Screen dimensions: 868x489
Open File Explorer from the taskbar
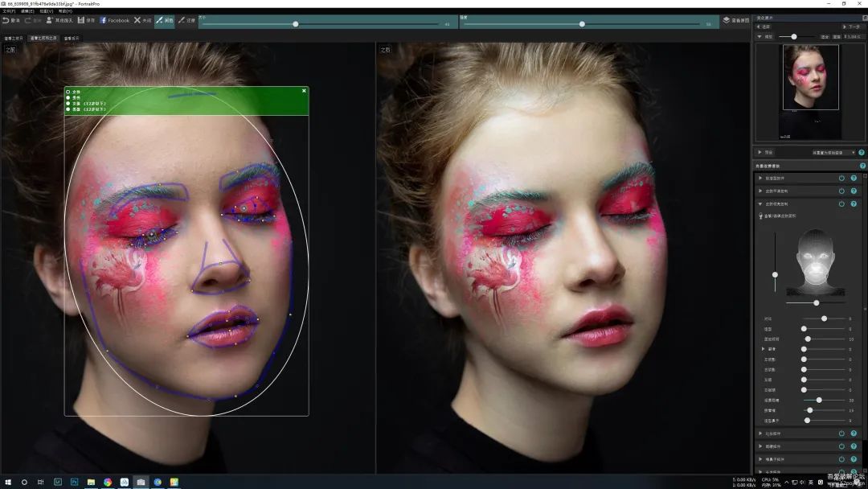pos(91,482)
